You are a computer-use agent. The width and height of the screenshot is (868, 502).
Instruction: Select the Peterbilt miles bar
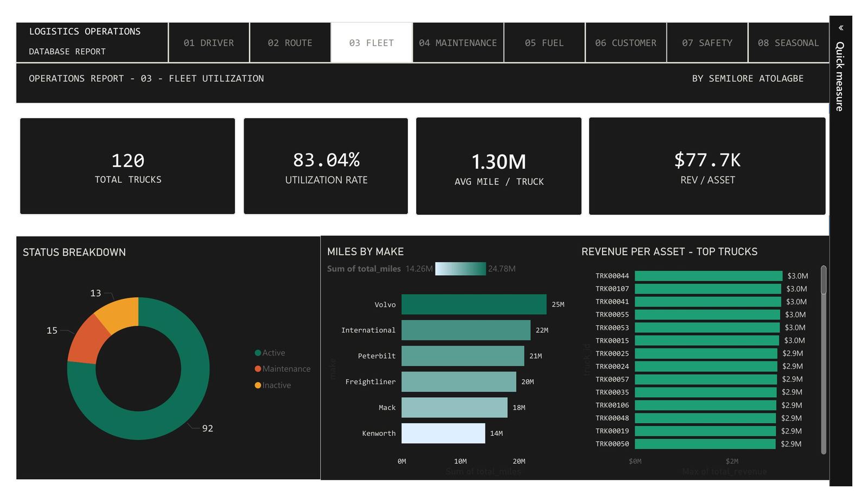[x=463, y=356]
